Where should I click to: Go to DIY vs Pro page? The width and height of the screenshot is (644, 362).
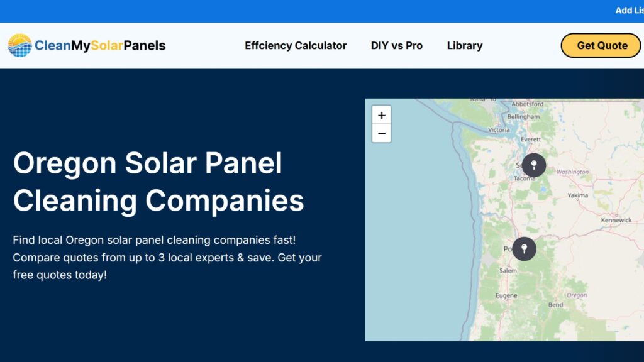coord(397,45)
